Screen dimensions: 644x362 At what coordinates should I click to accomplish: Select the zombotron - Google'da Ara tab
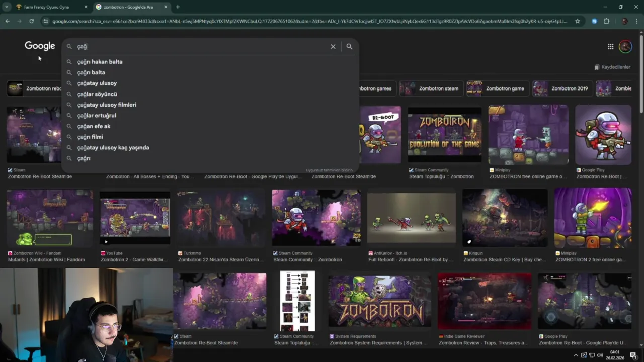click(x=131, y=7)
